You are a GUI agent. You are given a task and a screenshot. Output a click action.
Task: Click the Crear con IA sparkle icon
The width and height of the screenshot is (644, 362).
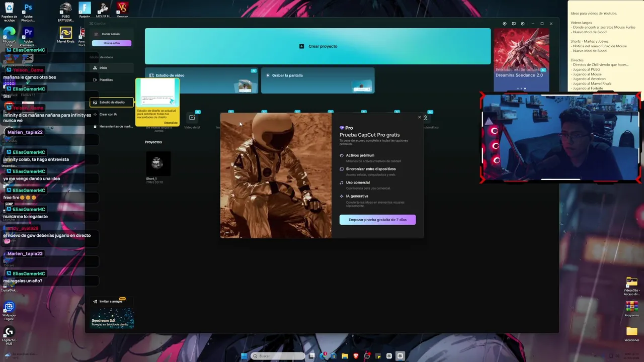pyautogui.click(x=95, y=115)
